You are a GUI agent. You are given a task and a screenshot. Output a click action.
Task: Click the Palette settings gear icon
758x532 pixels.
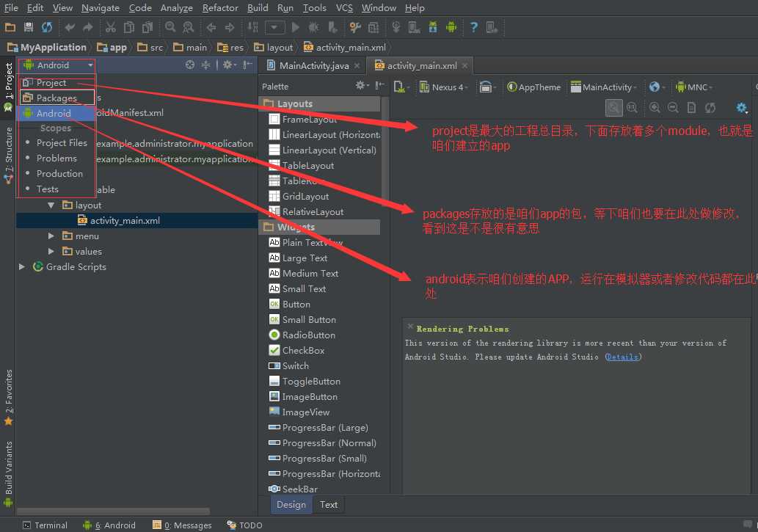(x=362, y=86)
